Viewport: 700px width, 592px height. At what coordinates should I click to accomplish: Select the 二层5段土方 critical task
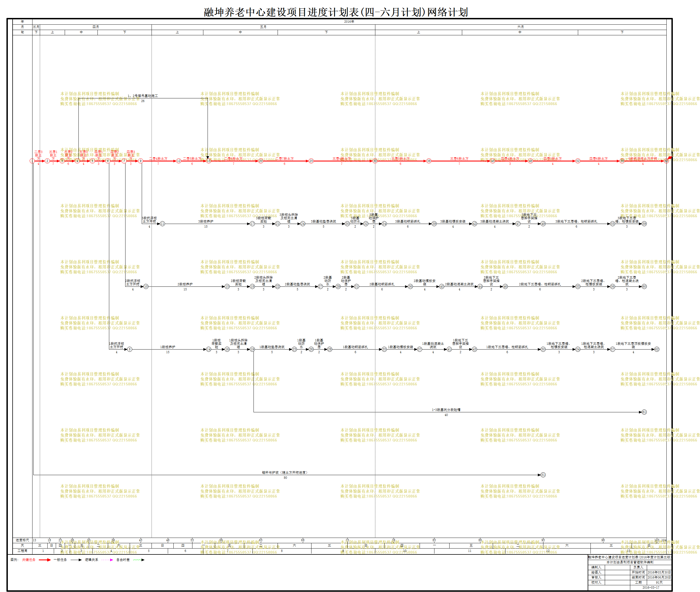pyautogui.click(x=192, y=159)
